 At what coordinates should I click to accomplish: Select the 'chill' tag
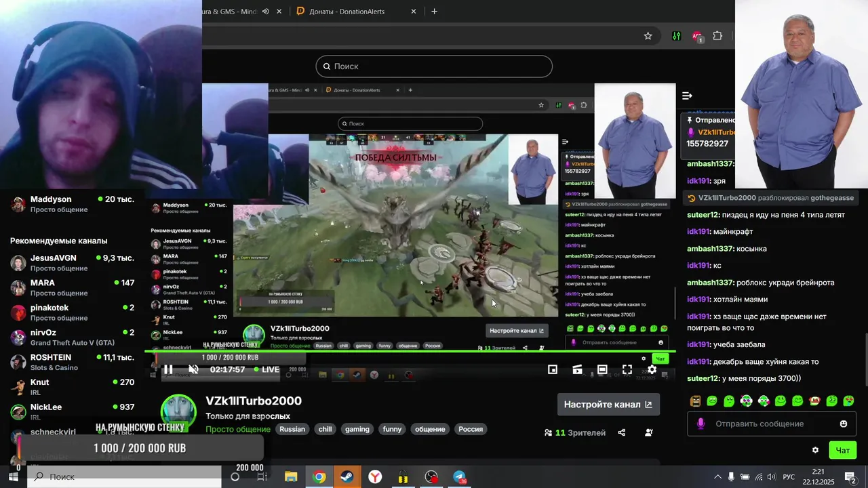click(x=325, y=429)
